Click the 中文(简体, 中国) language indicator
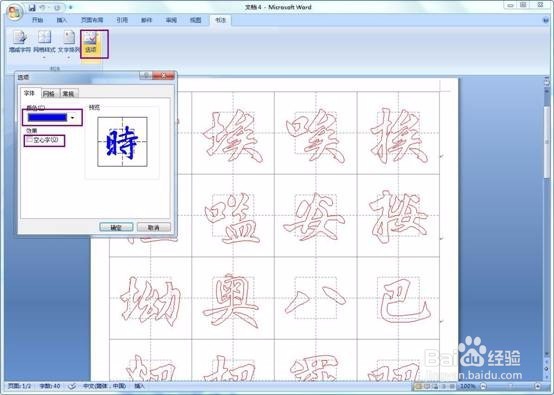Screen dimensions: 554x395 pos(105,386)
